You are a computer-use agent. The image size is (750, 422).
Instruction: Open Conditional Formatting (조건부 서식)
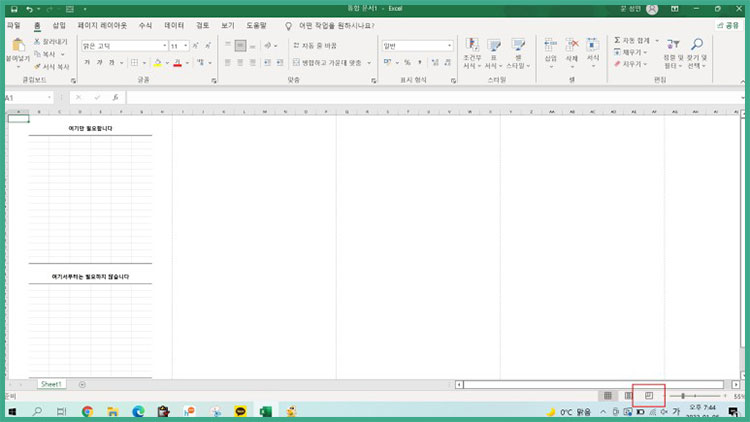(x=472, y=53)
